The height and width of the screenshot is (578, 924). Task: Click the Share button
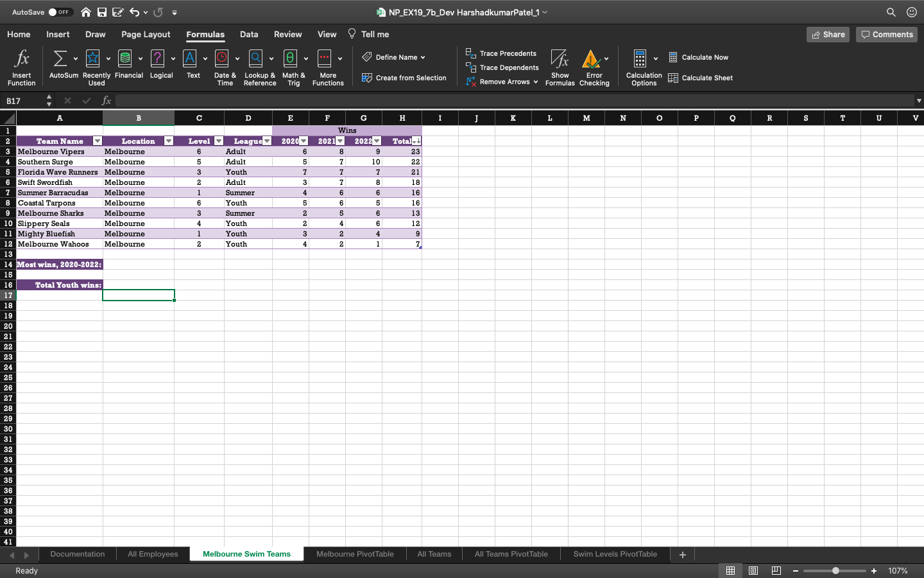(x=828, y=35)
